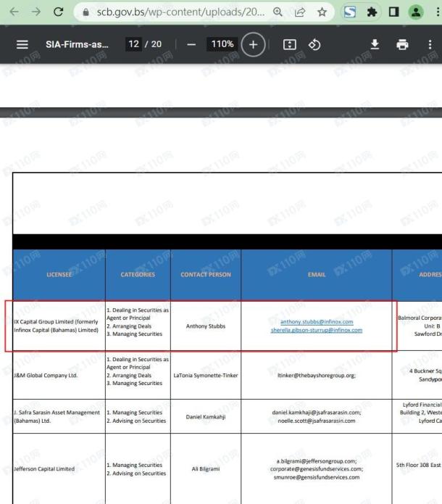Select LaTonia Symonette-Tinker contact cell
This screenshot has height=504, width=442.
pos(206,376)
